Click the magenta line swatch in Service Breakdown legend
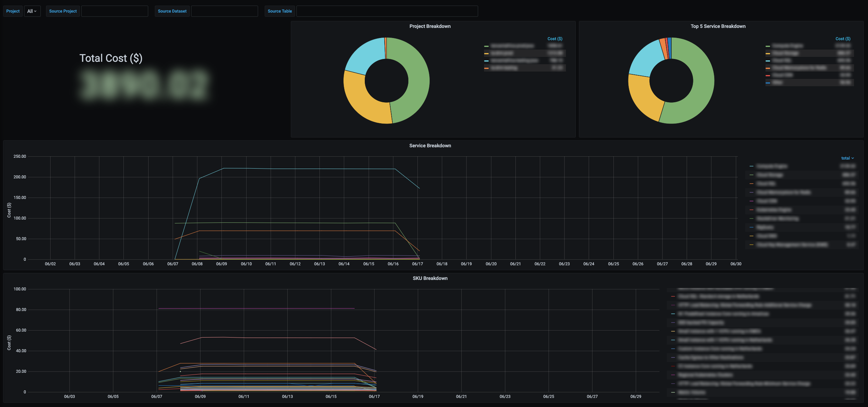This screenshot has height=407, width=868. (752, 201)
